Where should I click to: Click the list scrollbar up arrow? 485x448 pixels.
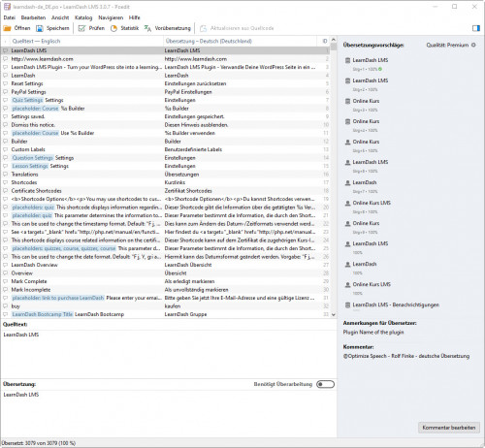click(334, 40)
